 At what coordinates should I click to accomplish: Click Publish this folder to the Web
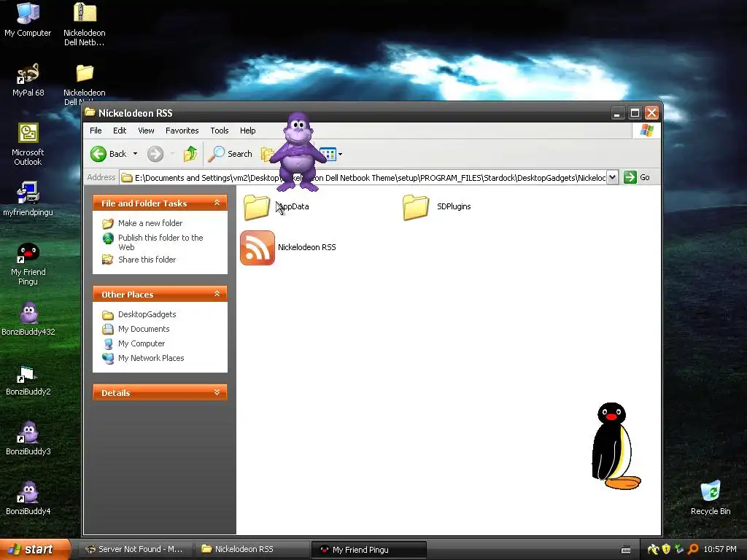pos(160,242)
